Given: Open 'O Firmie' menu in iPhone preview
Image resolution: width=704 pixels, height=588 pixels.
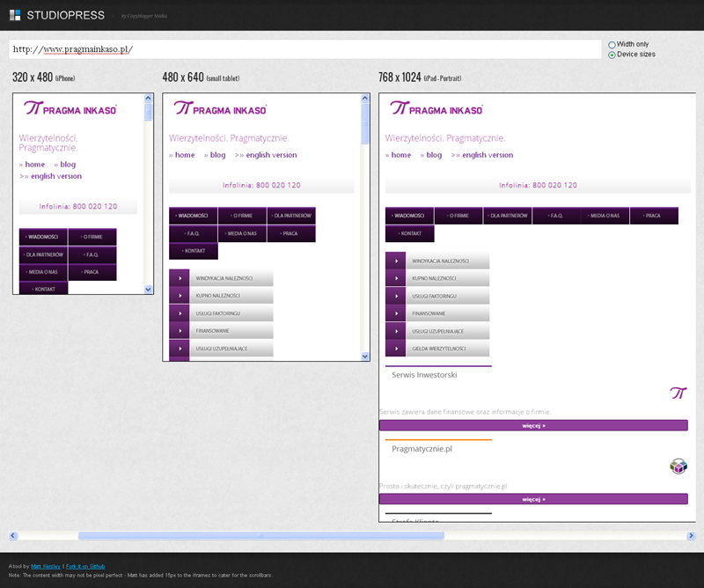Looking at the screenshot, I should pyautogui.click(x=92, y=237).
